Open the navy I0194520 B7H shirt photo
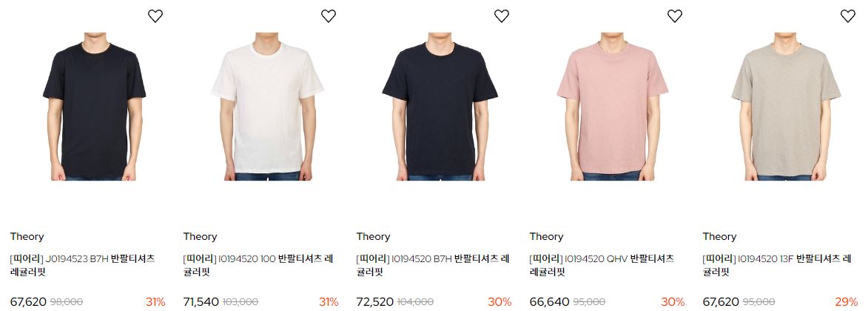Image resolution: width=868 pixels, height=311 pixels. pos(440,107)
